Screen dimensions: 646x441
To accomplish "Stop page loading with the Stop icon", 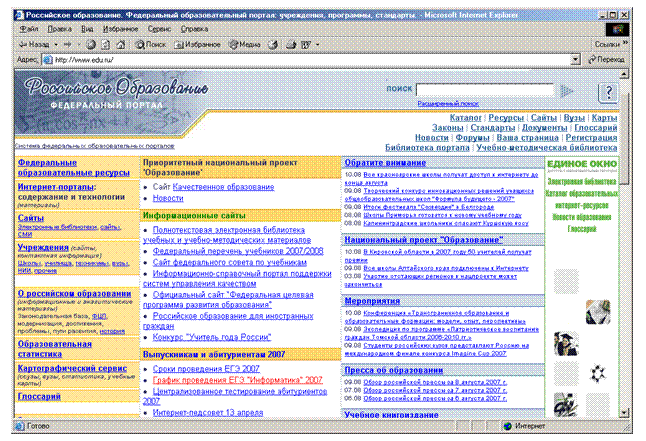I will pyautogui.click(x=91, y=45).
